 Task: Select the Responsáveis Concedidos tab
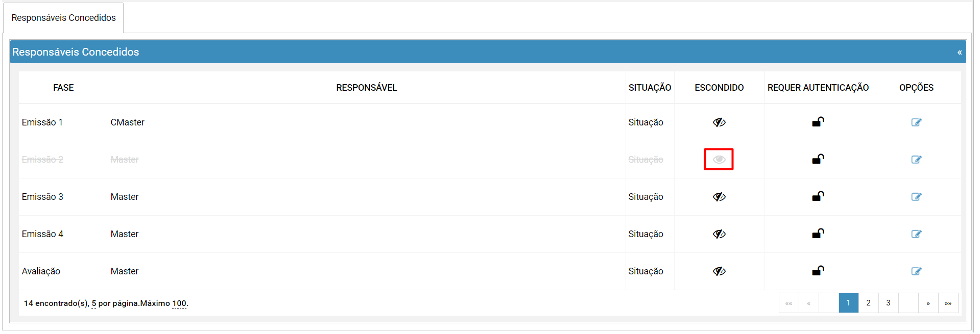pyautogui.click(x=64, y=18)
